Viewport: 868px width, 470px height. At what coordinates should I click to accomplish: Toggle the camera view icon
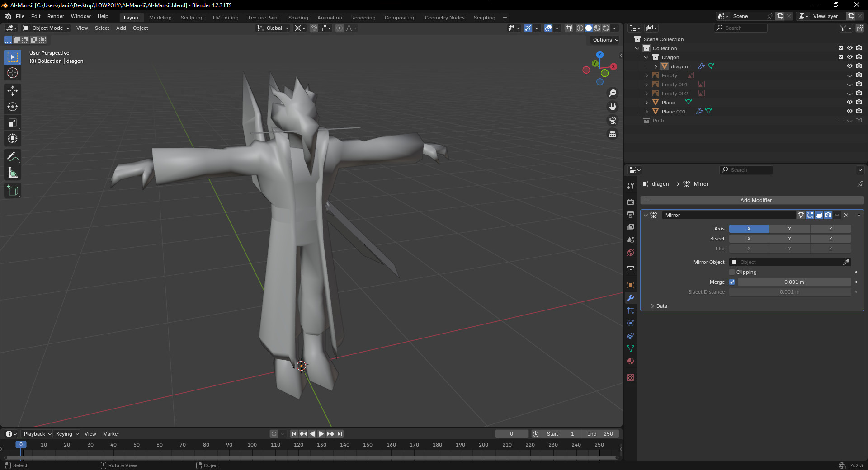tap(613, 120)
